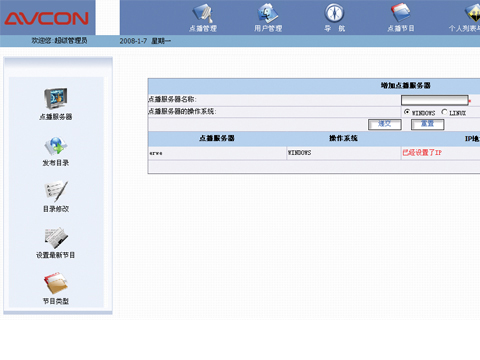Focus the 点播服务器名称 text input field
The width and height of the screenshot is (480, 360).
point(435,100)
